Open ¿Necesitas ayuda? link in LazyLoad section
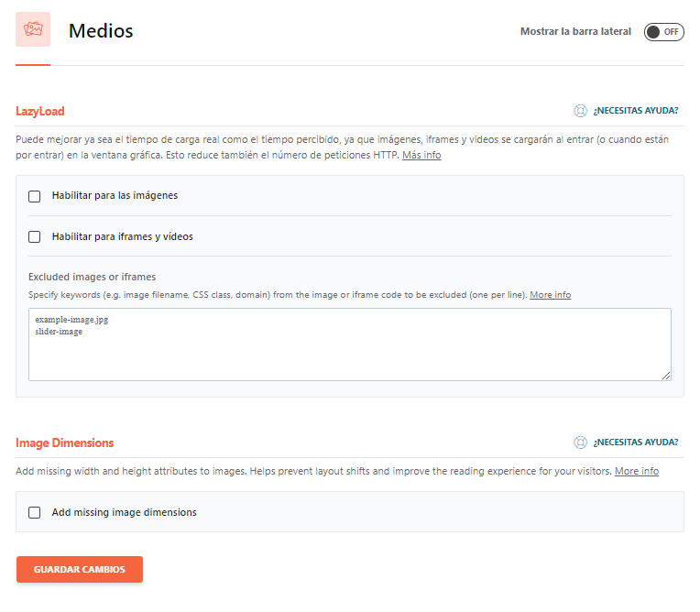The image size is (700, 612). pyautogui.click(x=635, y=111)
